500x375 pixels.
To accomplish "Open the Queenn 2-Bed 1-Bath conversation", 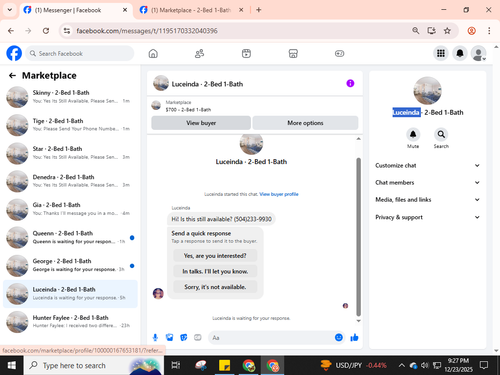I will pyautogui.click(x=70, y=237).
